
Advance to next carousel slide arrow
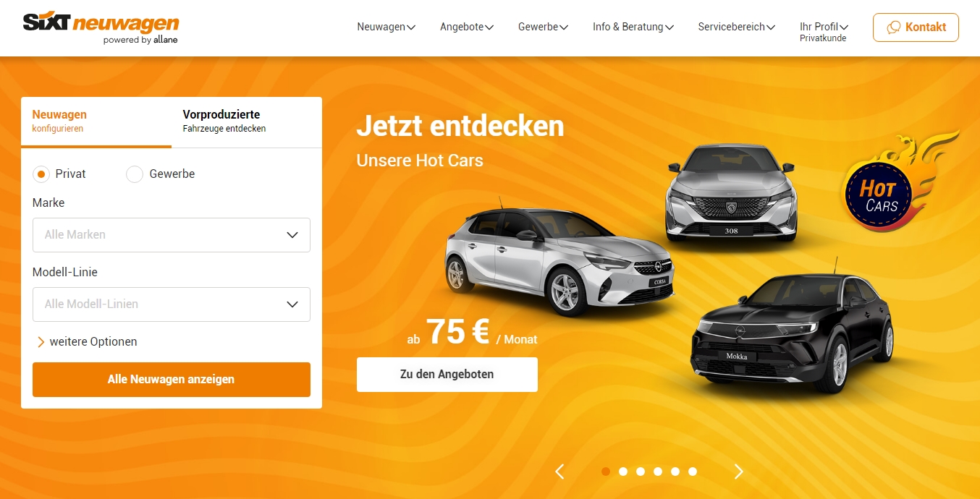pyautogui.click(x=738, y=472)
